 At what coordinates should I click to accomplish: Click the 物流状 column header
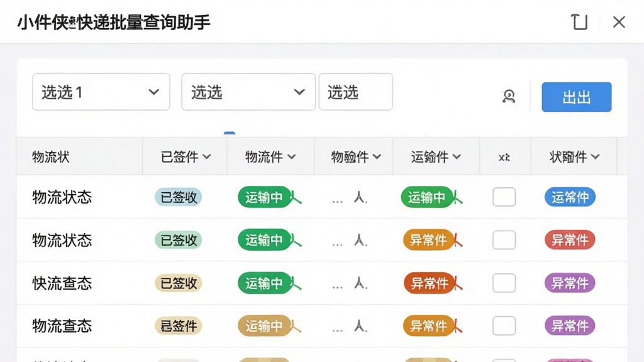(50, 156)
